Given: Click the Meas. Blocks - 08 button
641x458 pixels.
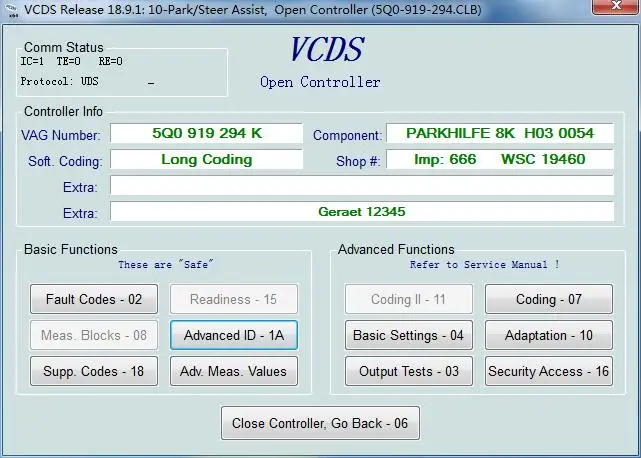Looking at the screenshot, I should (x=94, y=335).
